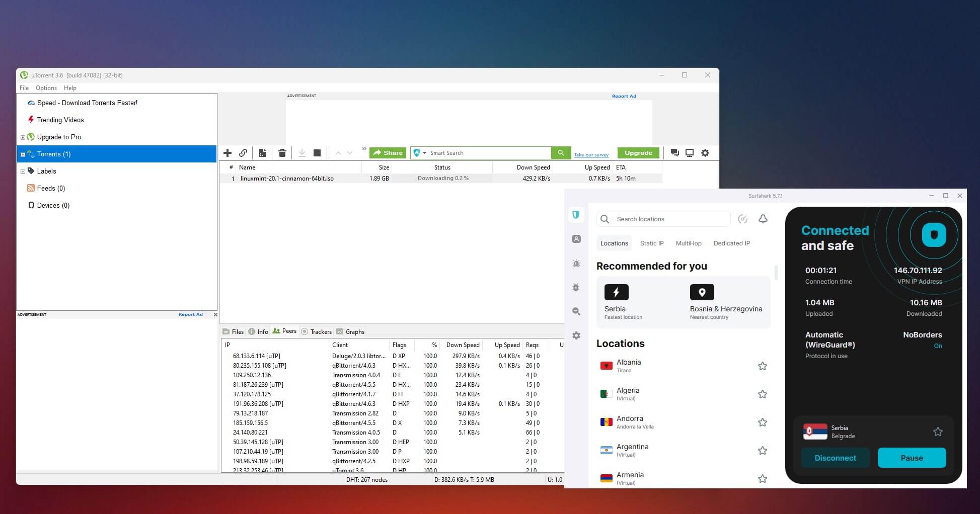Switch to the Info tab
This screenshot has height=514, width=980.
pyautogui.click(x=258, y=331)
